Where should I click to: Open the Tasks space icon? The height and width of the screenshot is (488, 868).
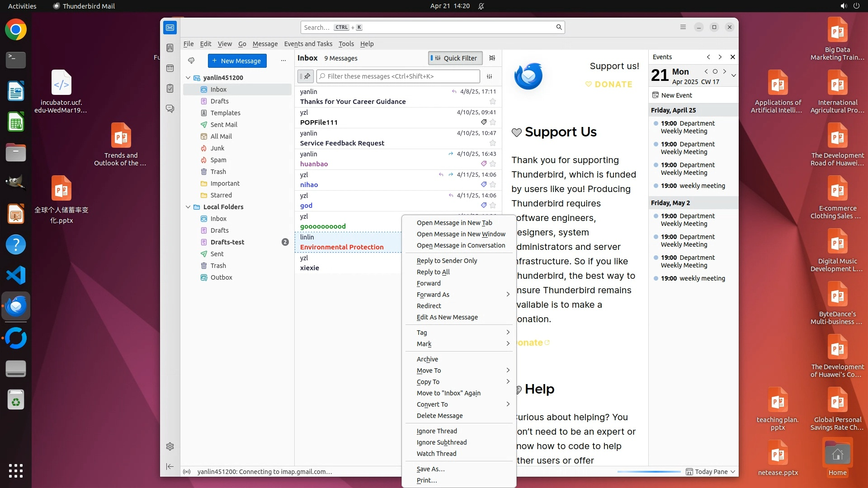[x=170, y=89]
